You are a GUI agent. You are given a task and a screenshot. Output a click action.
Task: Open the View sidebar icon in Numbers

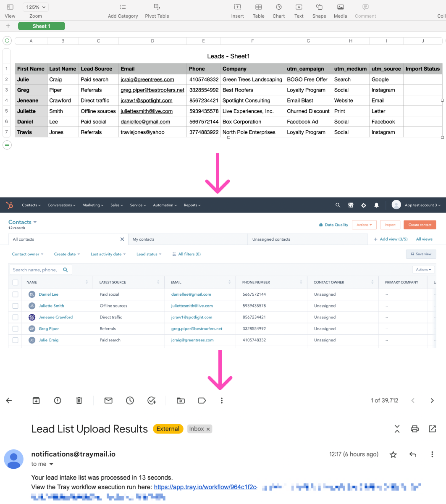click(x=10, y=7)
